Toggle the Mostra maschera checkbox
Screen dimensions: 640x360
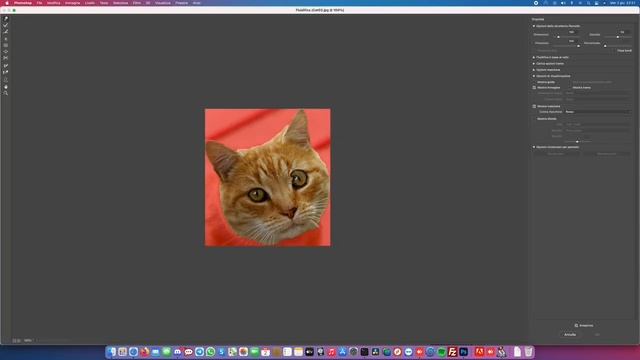(534, 106)
